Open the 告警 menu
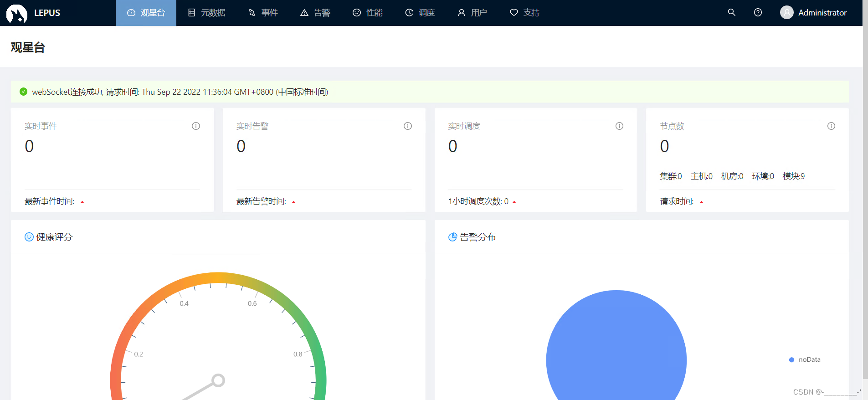Screen dimensions: 868x400 [315, 13]
